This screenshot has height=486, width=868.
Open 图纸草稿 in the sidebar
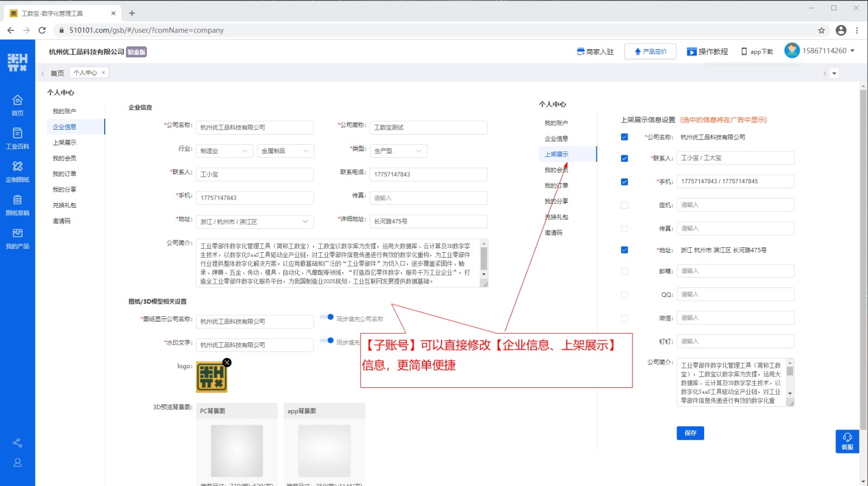17,204
